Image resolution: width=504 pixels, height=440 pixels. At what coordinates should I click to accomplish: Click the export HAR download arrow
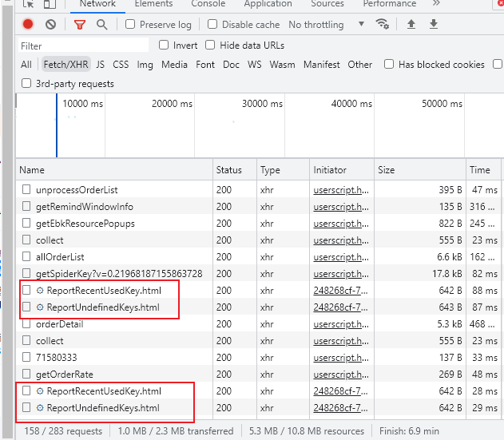pos(434,25)
